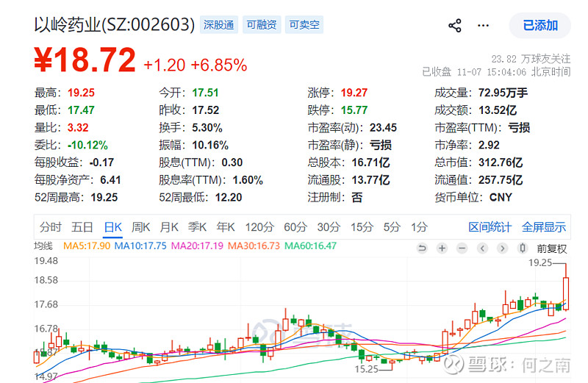Click the 涨停 value 19.27
Image resolution: width=588 pixels, height=383 pixels.
click(354, 93)
